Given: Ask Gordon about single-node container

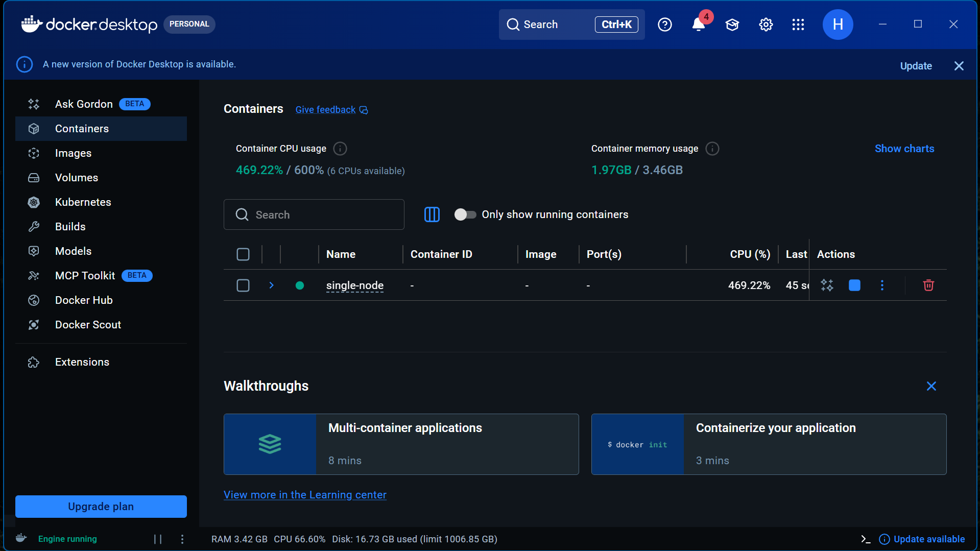Looking at the screenshot, I should (x=827, y=285).
